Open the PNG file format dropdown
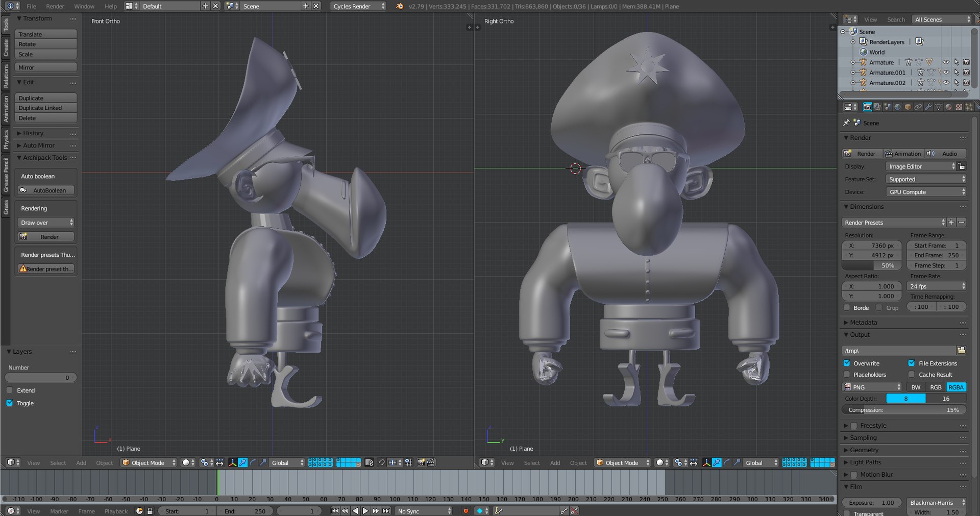 (872, 387)
